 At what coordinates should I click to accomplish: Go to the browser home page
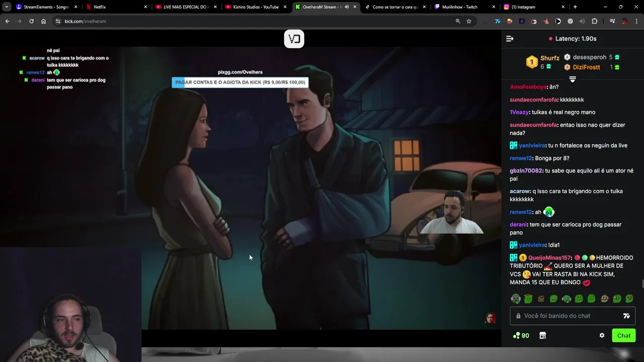pyautogui.click(x=44, y=21)
